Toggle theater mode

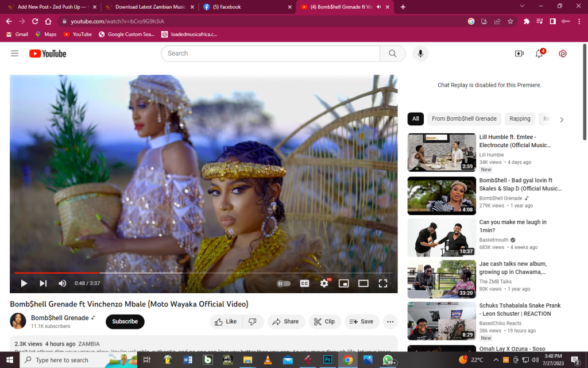(363, 283)
